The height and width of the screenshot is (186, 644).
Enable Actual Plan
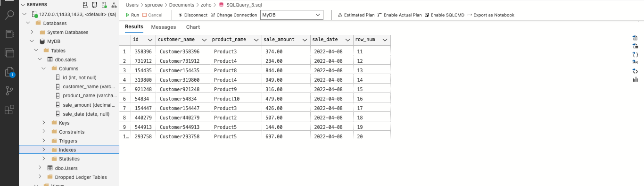coord(400,15)
